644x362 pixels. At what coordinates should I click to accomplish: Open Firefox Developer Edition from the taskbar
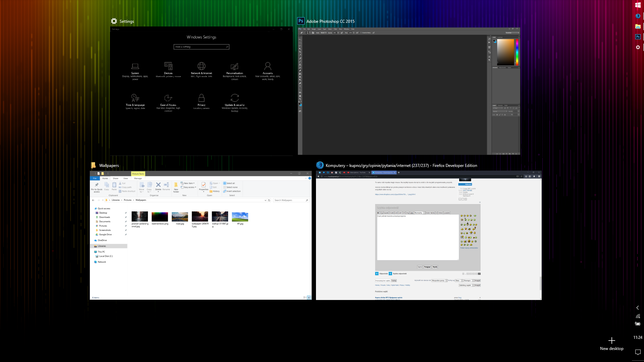tap(638, 16)
